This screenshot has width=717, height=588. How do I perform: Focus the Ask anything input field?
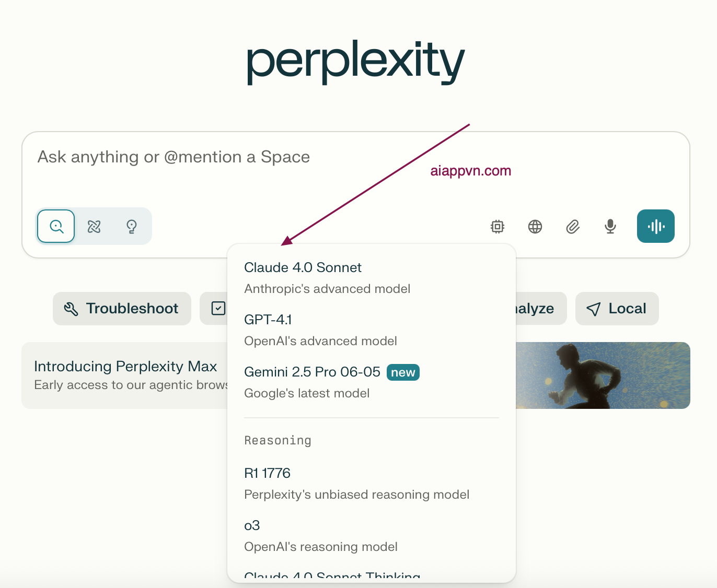click(x=356, y=168)
